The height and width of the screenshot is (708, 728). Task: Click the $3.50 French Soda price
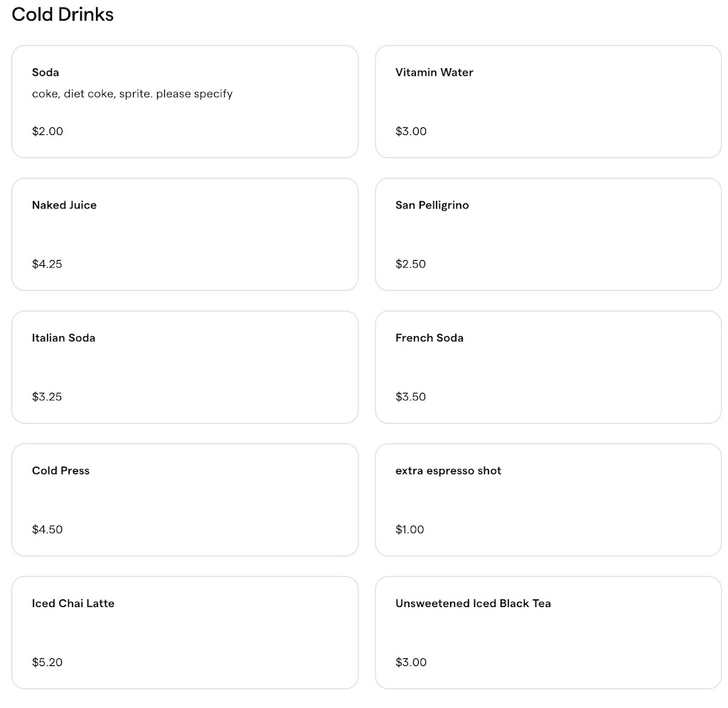[x=410, y=397]
